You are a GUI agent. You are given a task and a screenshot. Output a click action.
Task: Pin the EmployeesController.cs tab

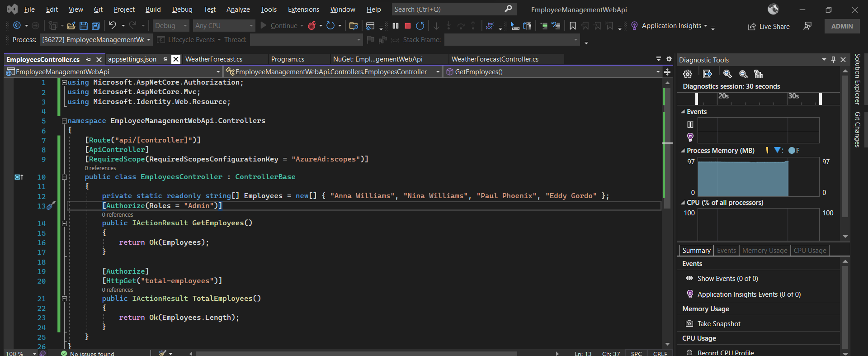coord(88,59)
